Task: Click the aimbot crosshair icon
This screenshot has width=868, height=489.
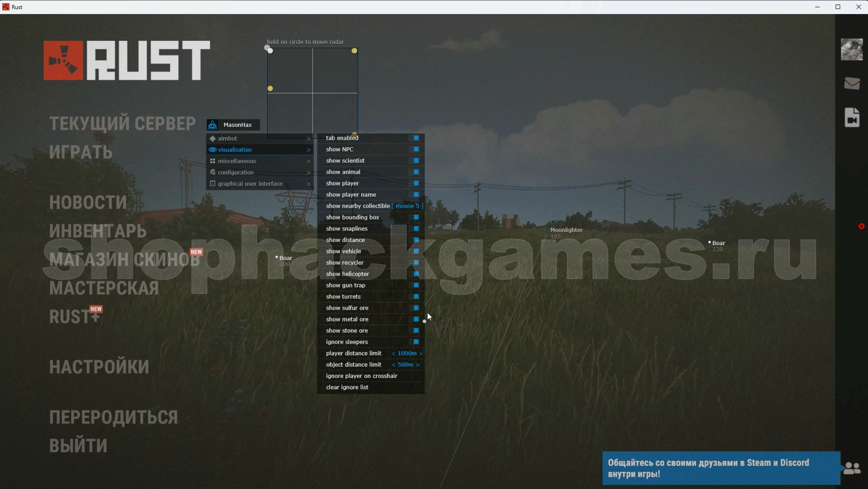Action: (212, 139)
